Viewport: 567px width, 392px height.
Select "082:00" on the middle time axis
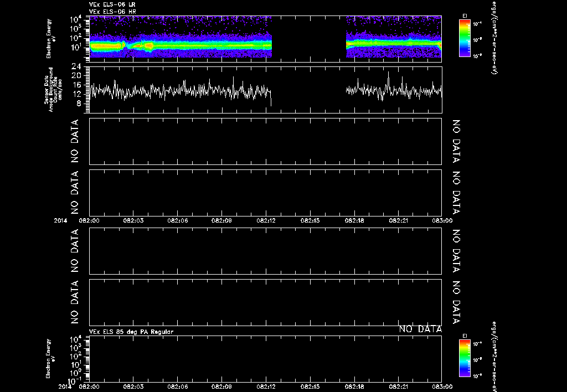(89, 220)
